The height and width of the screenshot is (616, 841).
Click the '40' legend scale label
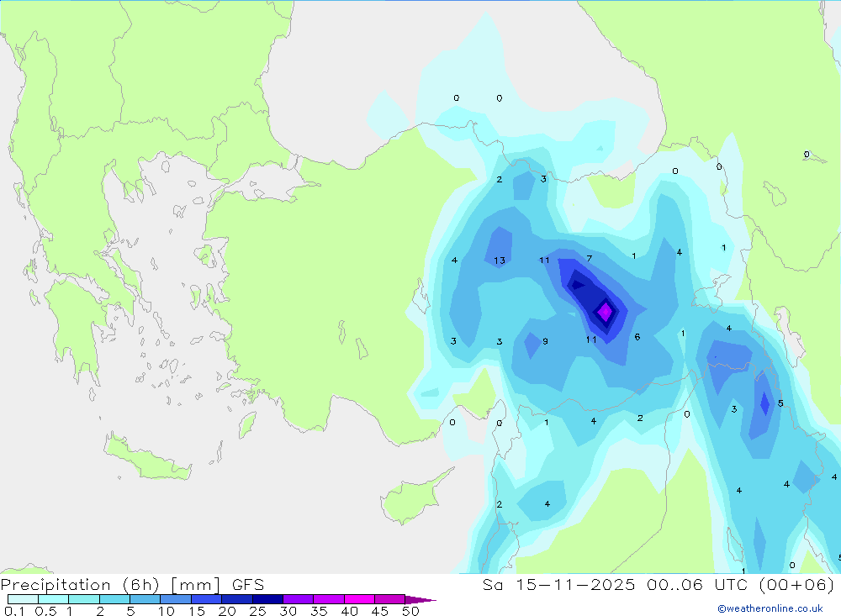(350, 611)
